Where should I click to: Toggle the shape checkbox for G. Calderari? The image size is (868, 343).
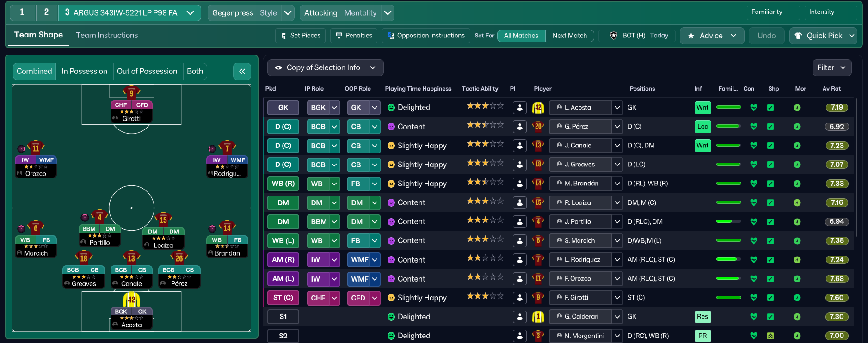coord(770,317)
